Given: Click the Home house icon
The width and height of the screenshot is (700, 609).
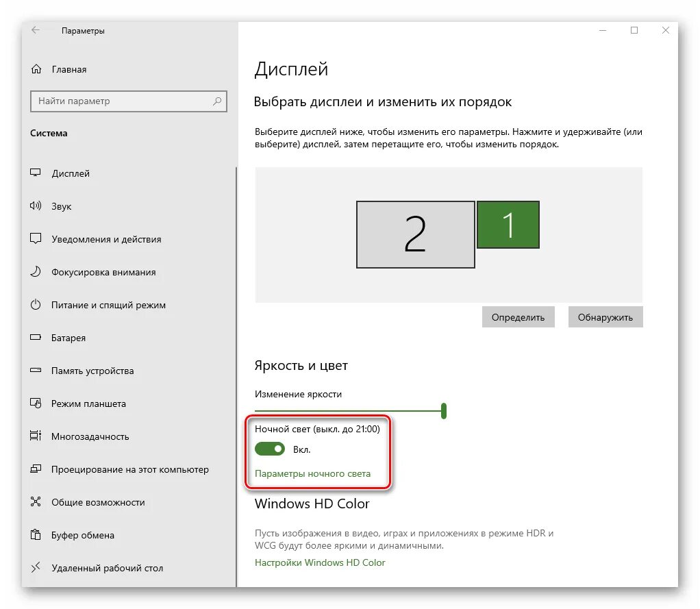Looking at the screenshot, I should [36, 69].
